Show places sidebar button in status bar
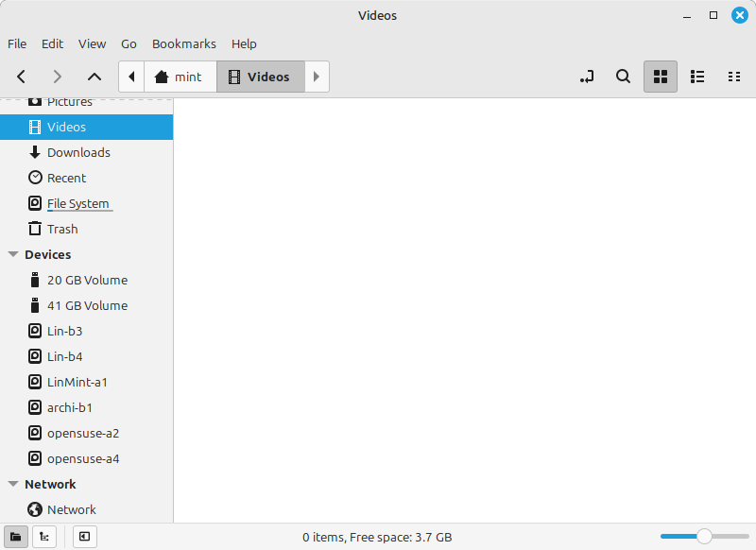The height and width of the screenshot is (550, 756). pos(16,537)
